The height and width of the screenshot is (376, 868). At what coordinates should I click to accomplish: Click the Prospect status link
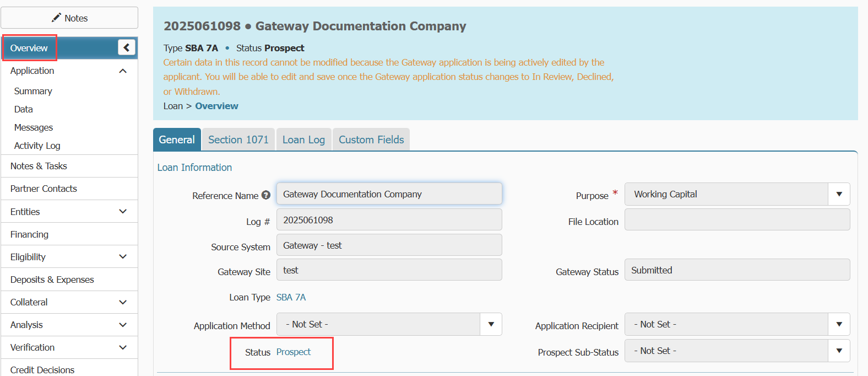(x=294, y=352)
